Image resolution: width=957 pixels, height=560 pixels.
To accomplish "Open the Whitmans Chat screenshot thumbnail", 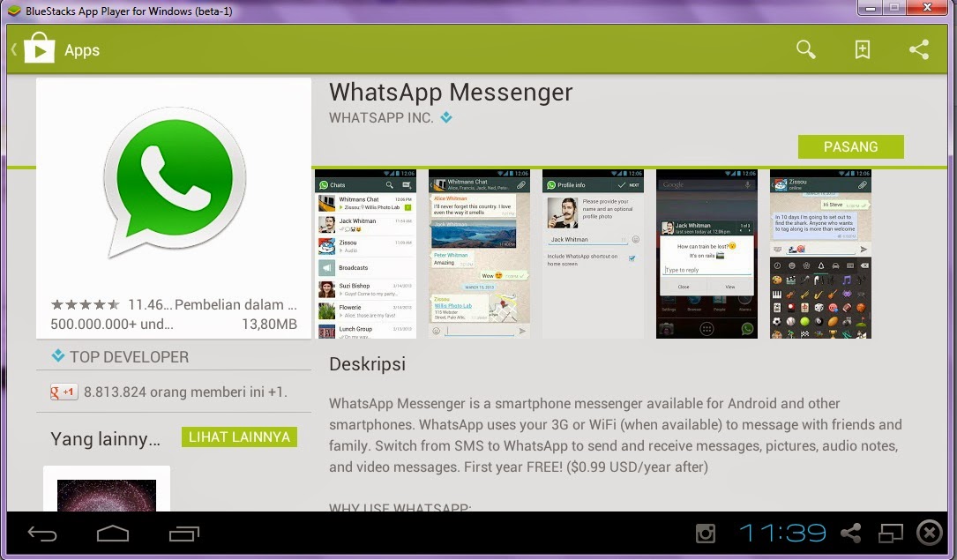I will pyautogui.click(x=479, y=254).
